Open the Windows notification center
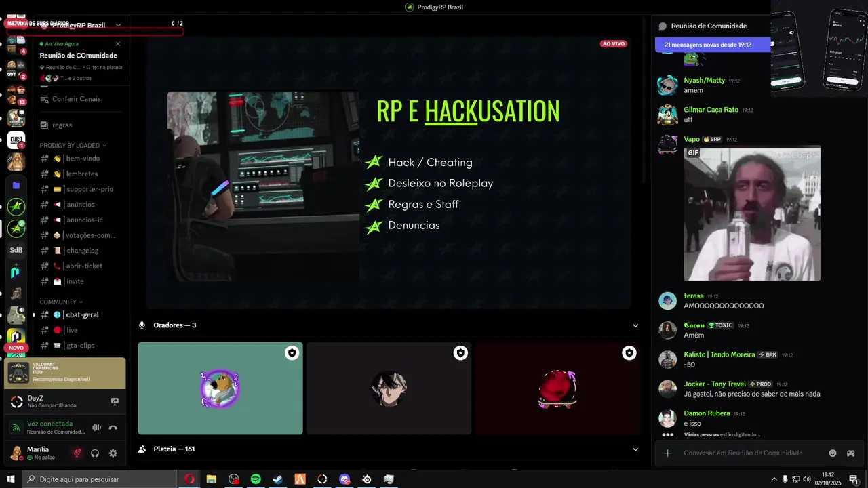The height and width of the screenshot is (488, 868). pyautogui.click(x=854, y=479)
